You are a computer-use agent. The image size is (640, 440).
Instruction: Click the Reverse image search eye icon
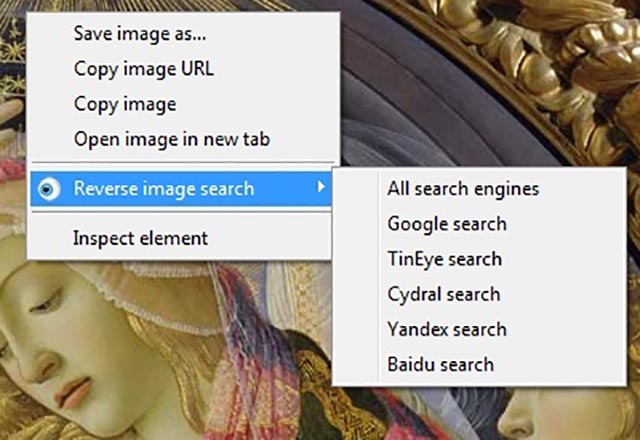pyautogui.click(x=49, y=189)
